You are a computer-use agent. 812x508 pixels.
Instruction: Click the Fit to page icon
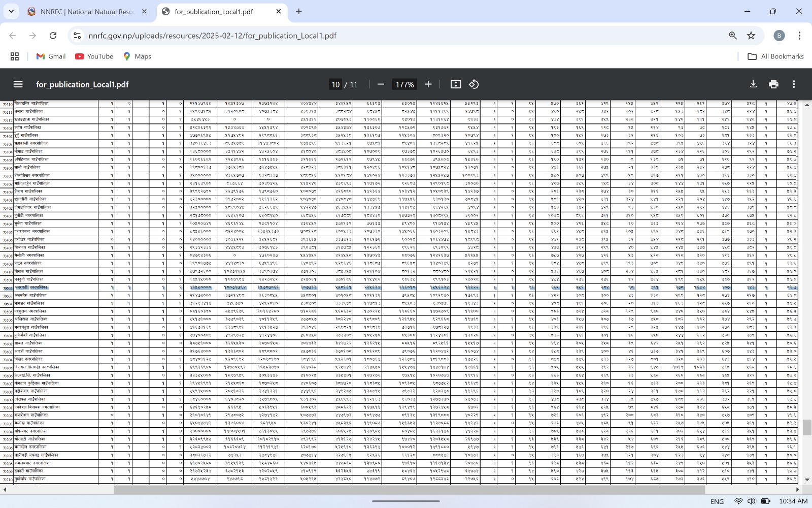click(456, 84)
